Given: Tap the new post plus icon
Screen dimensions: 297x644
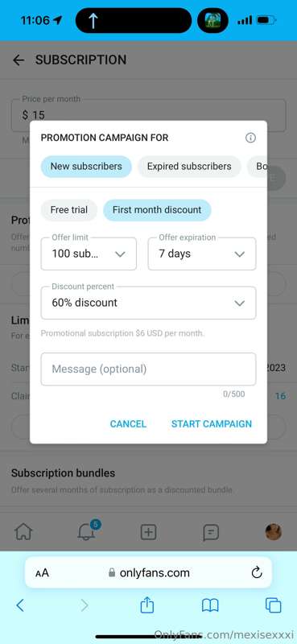Looking at the screenshot, I should pyautogui.click(x=148, y=532).
